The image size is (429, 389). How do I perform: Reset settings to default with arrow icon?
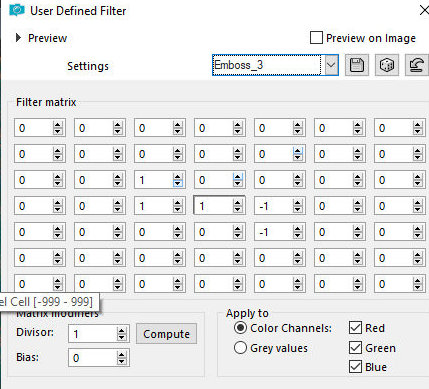pyautogui.click(x=417, y=65)
